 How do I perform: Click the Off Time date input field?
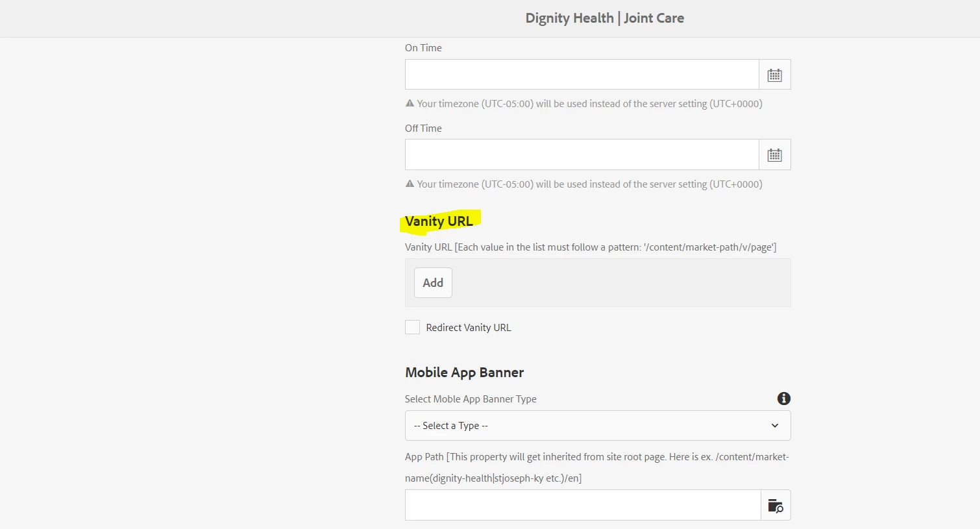click(x=582, y=155)
